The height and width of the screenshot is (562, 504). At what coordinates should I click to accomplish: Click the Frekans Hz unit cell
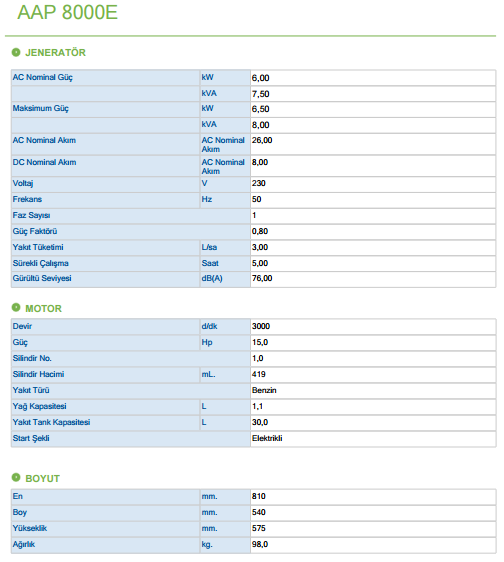[x=225, y=200]
